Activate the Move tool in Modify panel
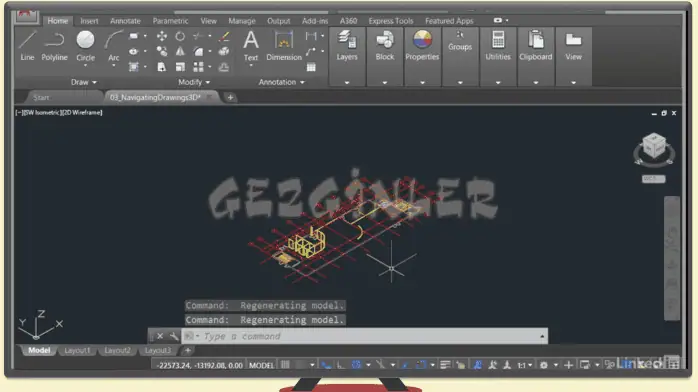This screenshot has height=392, width=698. tap(162, 36)
